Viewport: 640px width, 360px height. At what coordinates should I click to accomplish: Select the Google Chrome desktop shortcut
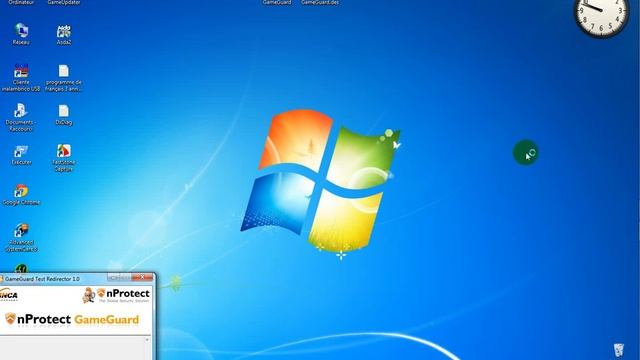point(21,195)
